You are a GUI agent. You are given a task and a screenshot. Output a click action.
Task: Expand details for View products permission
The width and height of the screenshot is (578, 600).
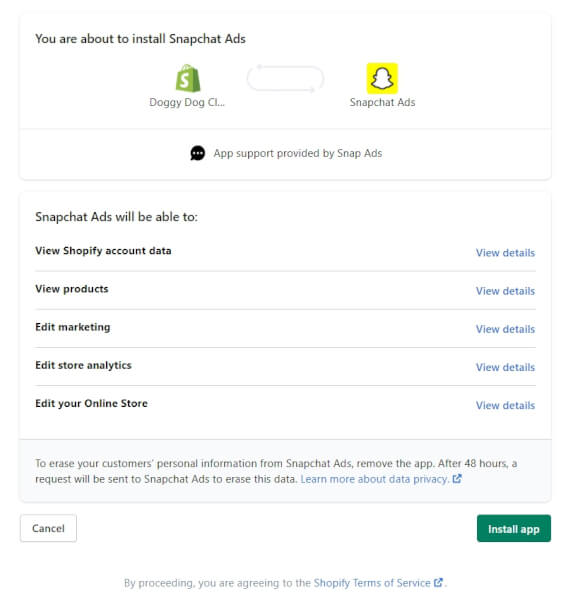(x=505, y=291)
